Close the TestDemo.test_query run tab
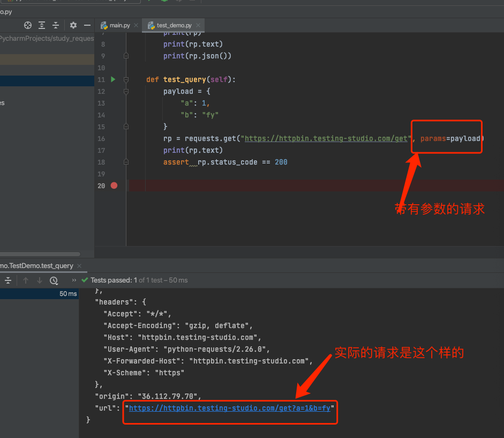Screen dimensions: 504x438 pyautogui.click(x=79, y=266)
